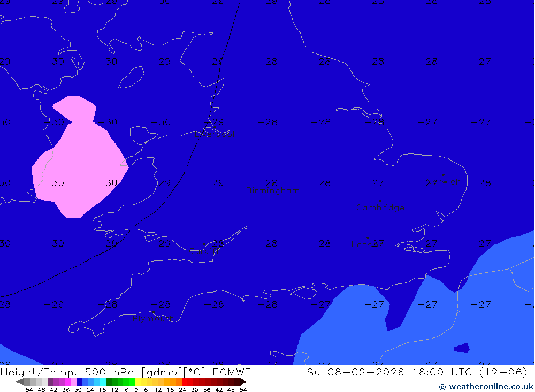The height and width of the screenshot is (392, 535).
Task: Click the '-54' legend label
Action: coord(27,390)
